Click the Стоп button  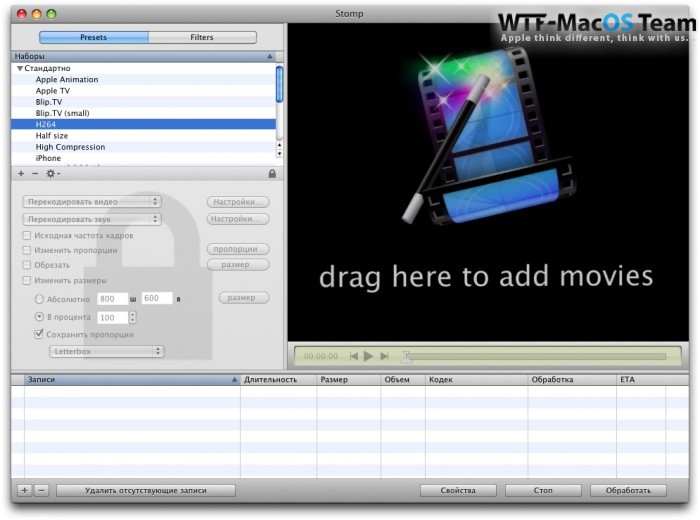coord(543,491)
